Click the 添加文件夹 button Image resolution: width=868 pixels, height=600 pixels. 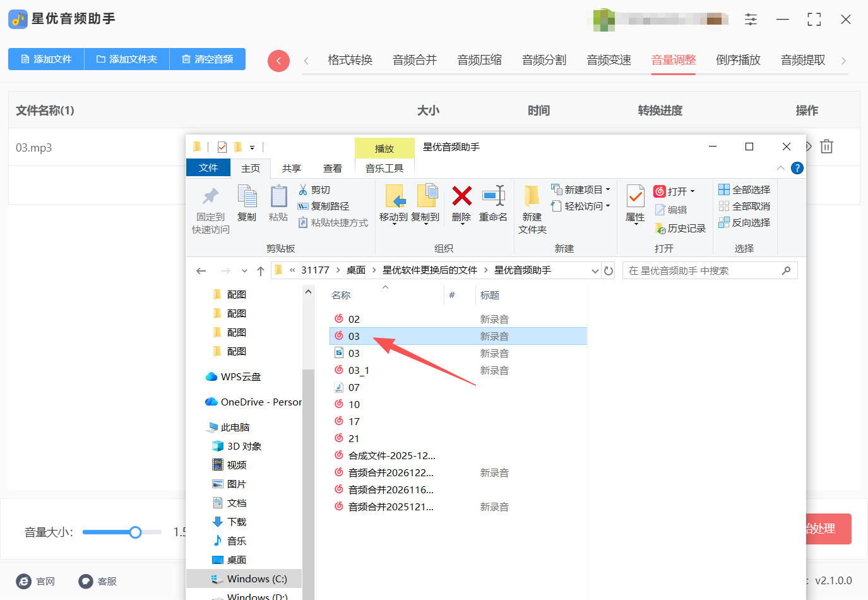click(127, 59)
